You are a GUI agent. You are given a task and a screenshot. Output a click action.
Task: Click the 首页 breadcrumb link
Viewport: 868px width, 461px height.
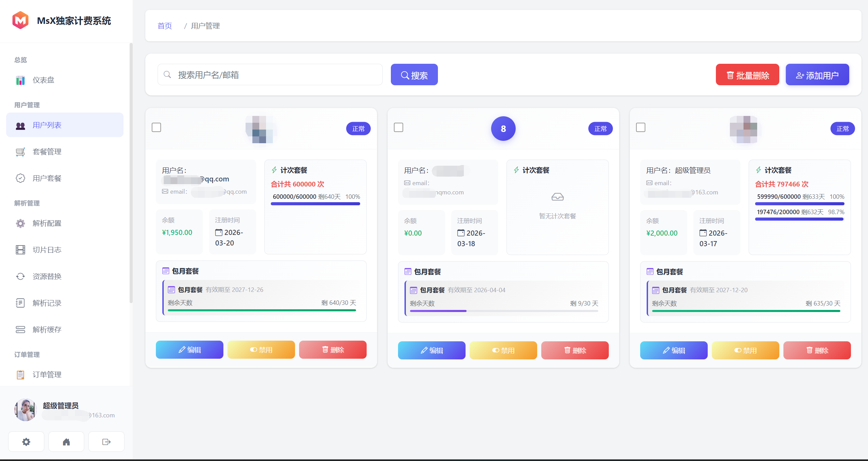click(165, 26)
